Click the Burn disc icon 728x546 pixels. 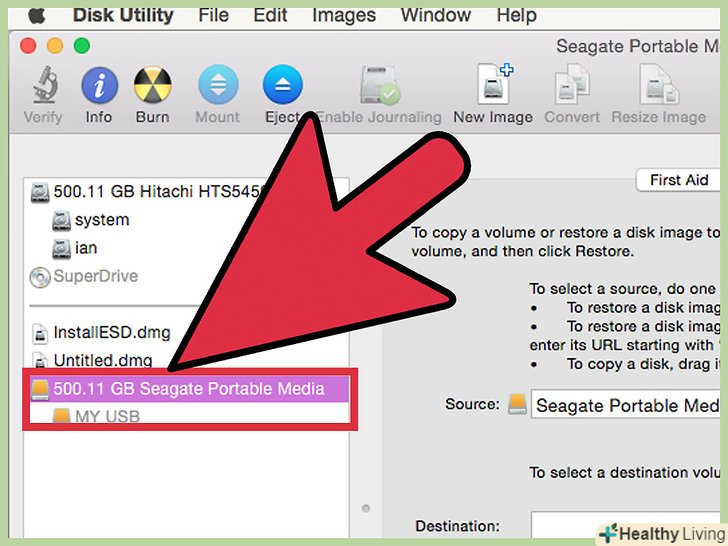[x=153, y=84]
